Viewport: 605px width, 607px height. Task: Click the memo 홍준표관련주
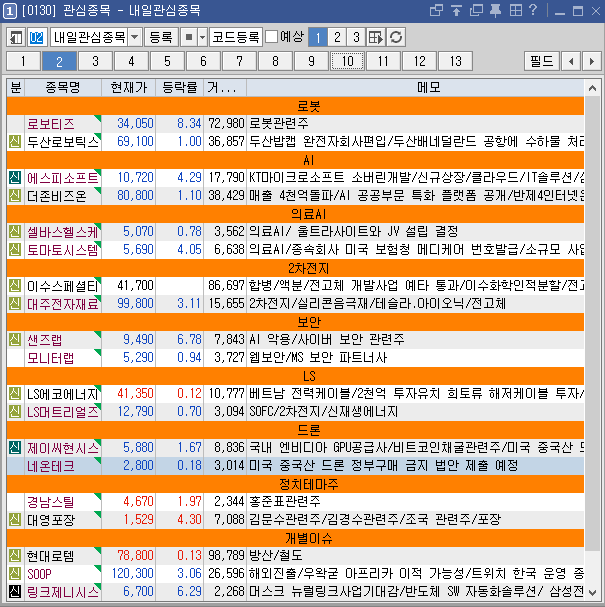(285, 502)
